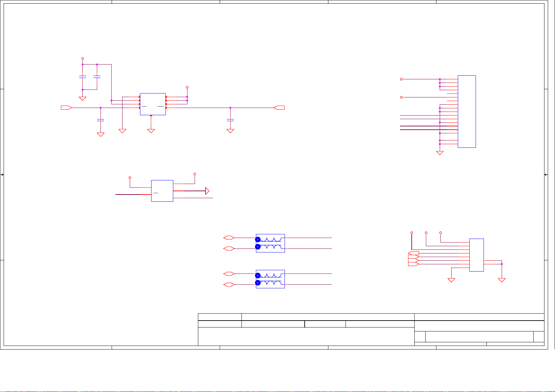The image size is (555, 392).
Task: Select capacitor below the right input port net
Action: [x=230, y=120]
